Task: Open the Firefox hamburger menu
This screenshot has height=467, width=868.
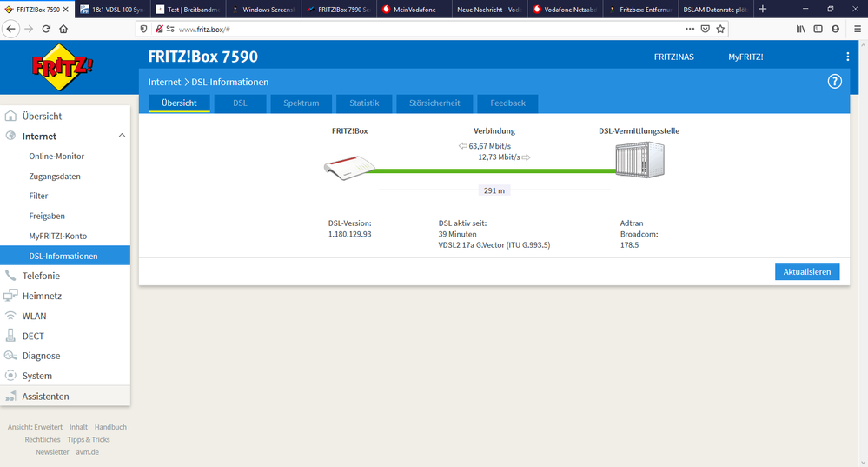Action: pyautogui.click(x=858, y=29)
